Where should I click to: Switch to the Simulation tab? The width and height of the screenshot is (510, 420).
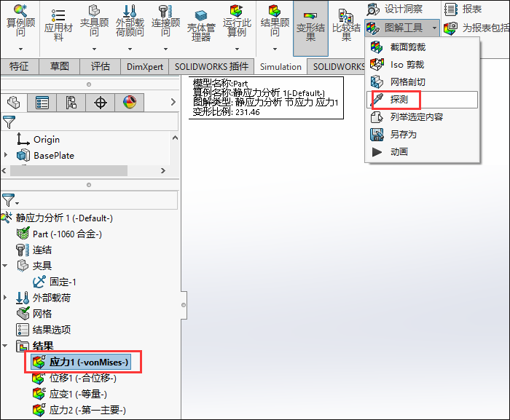pos(280,67)
